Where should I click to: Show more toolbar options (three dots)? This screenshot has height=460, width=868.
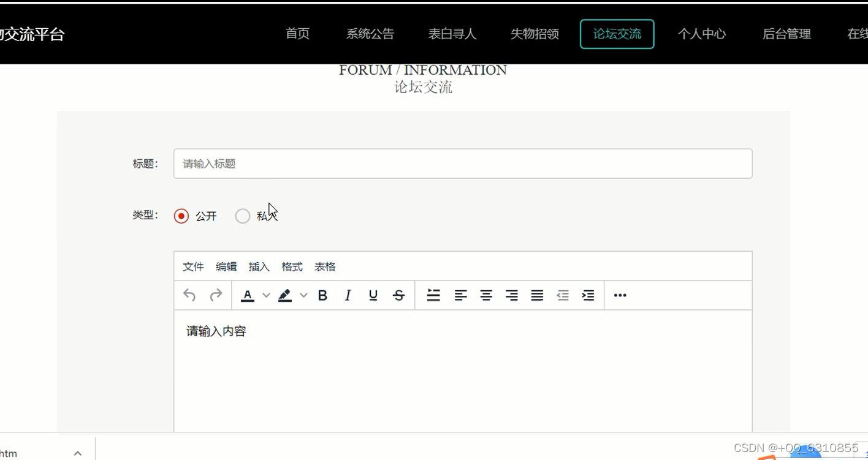pyautogui.click(x=620, y=295)
